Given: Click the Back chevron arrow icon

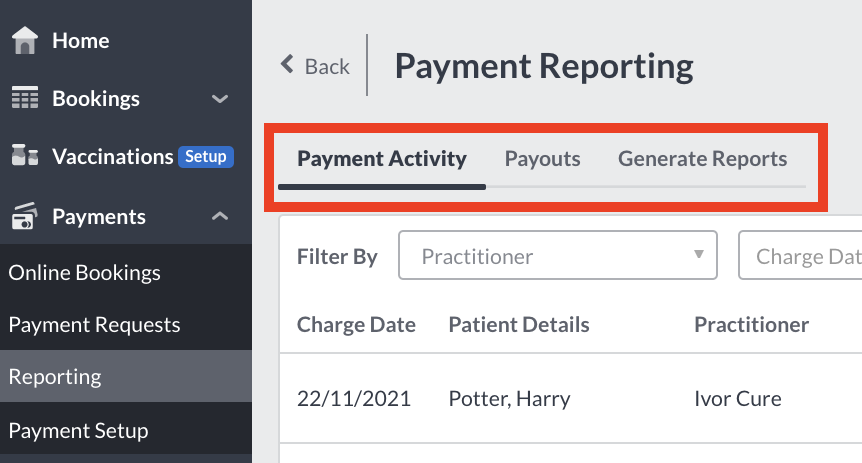Looking at the screenshot, I should click(287, 64).
